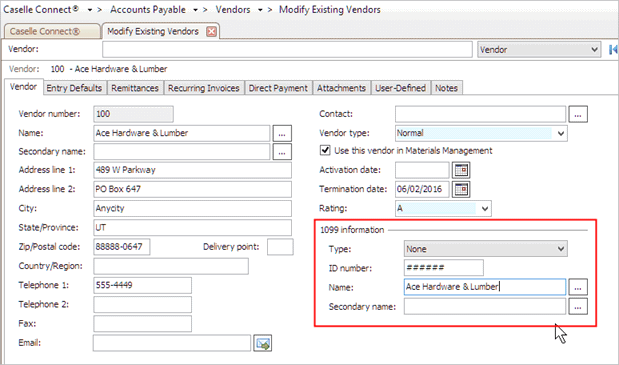Focus the top Vendor search field

[287, 50]
